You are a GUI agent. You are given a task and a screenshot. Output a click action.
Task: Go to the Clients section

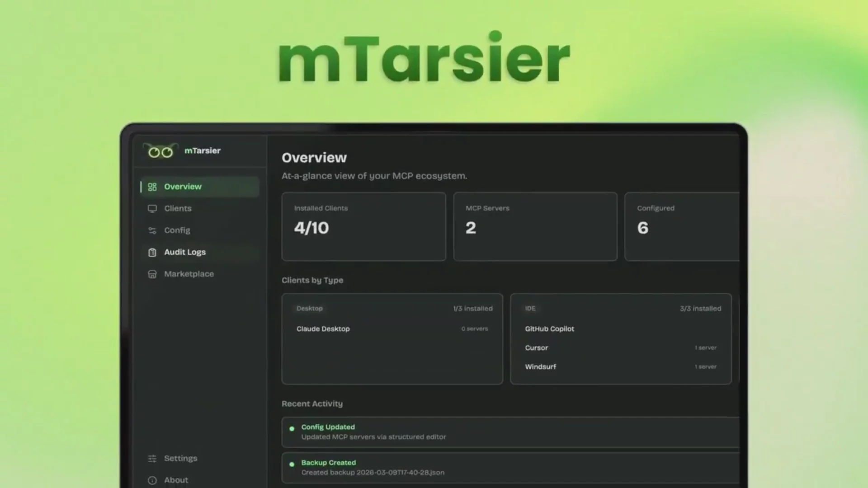click(x=178, y=208)
